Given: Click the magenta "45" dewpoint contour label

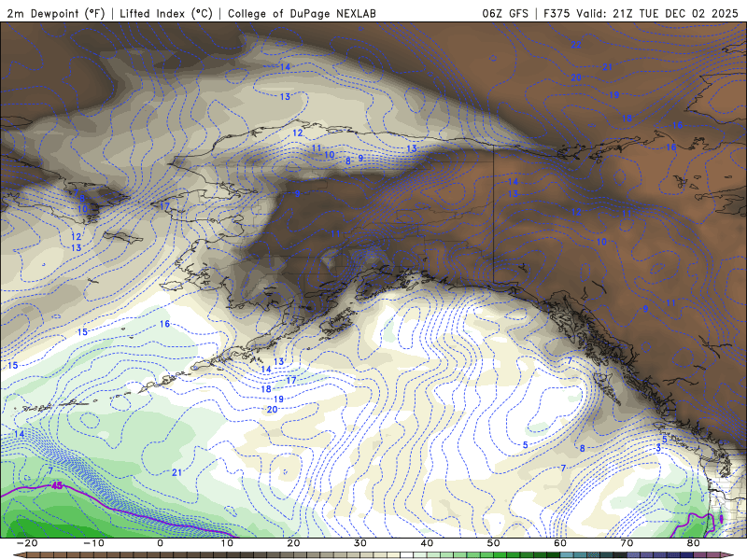Looking at the screenshot, I should click(x=57, y=485).
